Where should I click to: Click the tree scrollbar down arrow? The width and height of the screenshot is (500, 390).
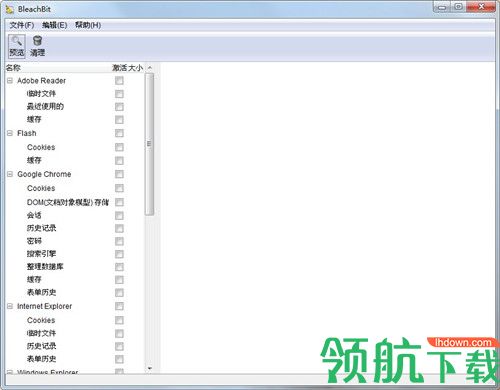150,368
